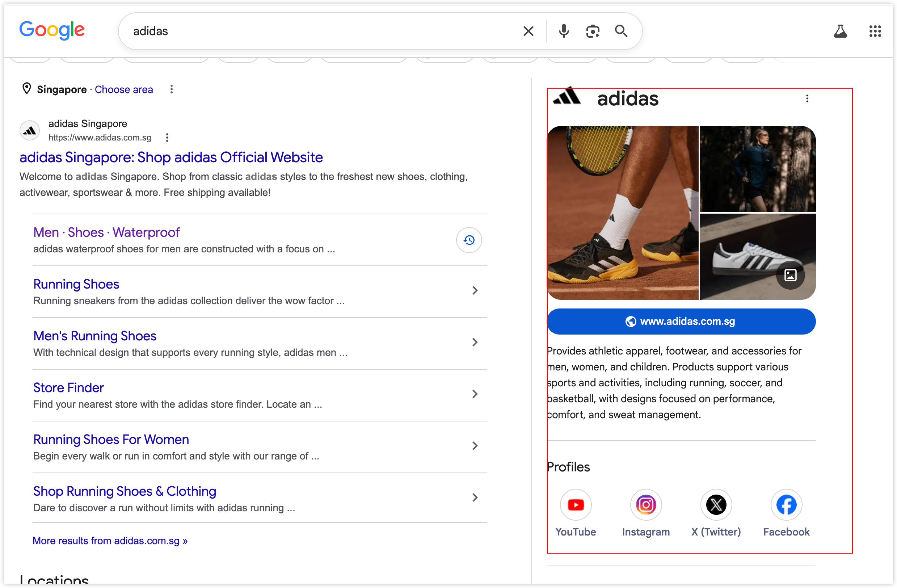Click the Choose area link
This screenshot has height=588, width=897.
pos(124,89)
